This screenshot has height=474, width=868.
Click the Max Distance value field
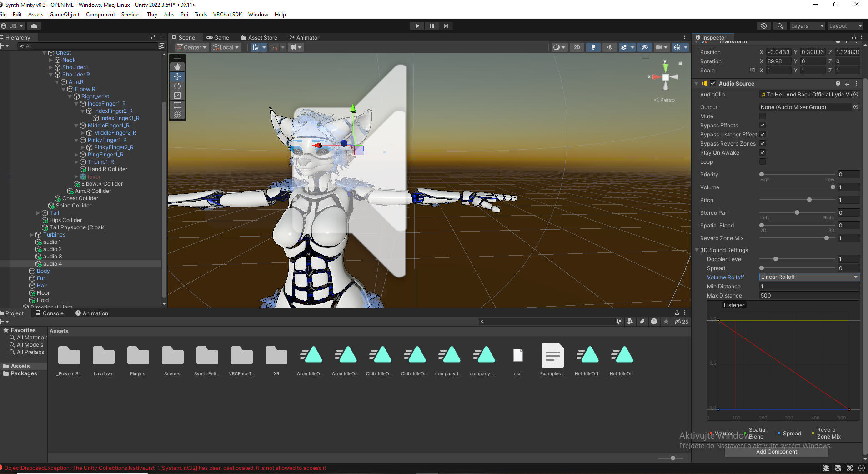(809, 296)
